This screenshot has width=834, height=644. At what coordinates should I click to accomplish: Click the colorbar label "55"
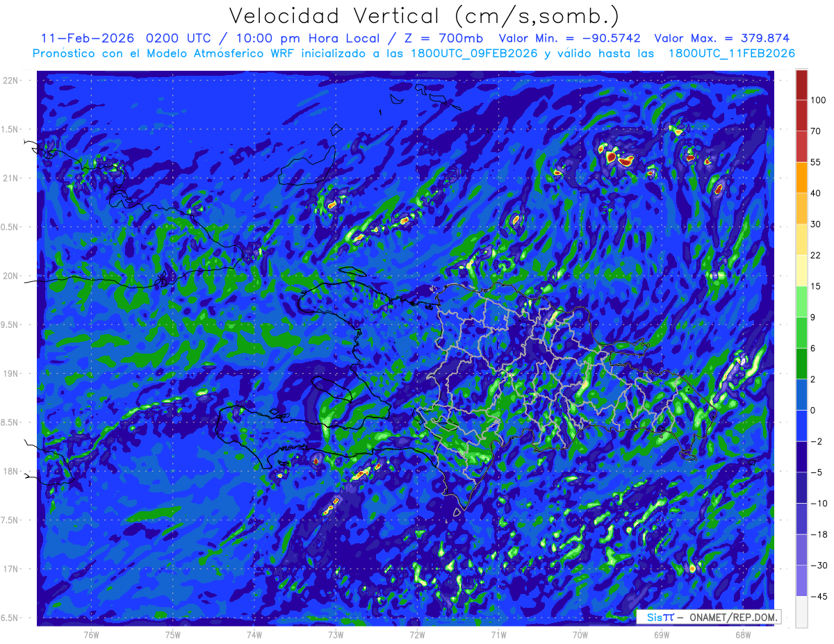pos(816,162)
